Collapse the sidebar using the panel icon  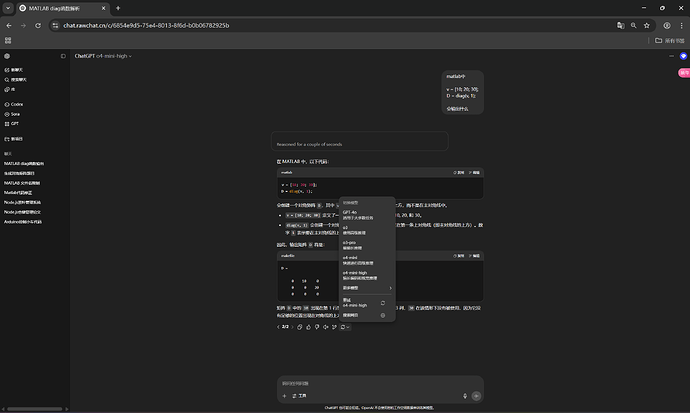tap(63, 56)
